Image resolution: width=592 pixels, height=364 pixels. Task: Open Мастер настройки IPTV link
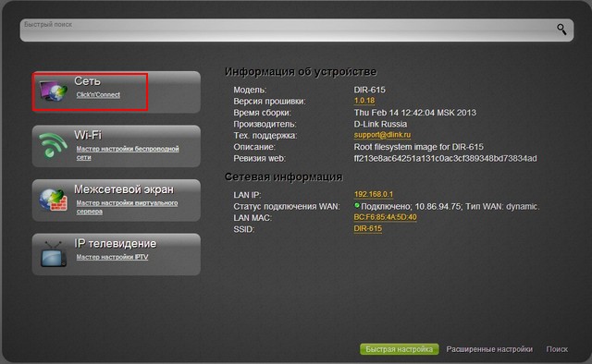[112, 257]
